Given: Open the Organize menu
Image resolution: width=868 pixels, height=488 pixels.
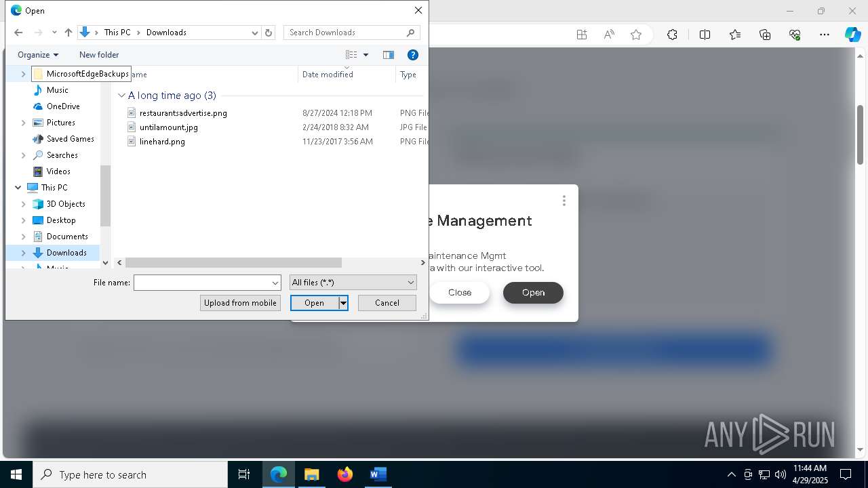Looking at the screenshot, I should tap(38, 55).
